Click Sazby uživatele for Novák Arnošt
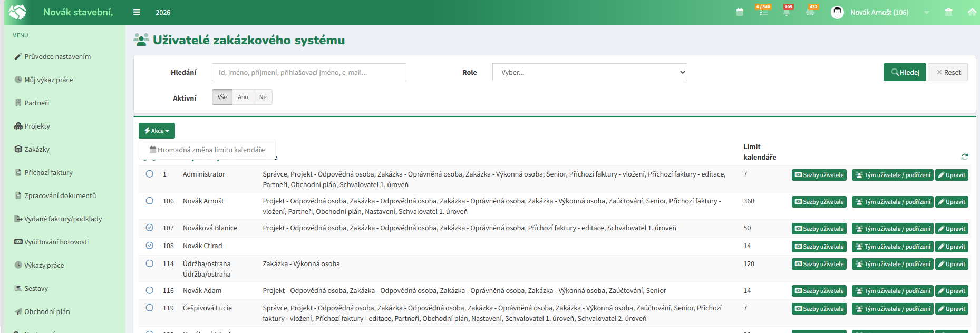Screen dimensions: 980x333 [x=819, y=202]
